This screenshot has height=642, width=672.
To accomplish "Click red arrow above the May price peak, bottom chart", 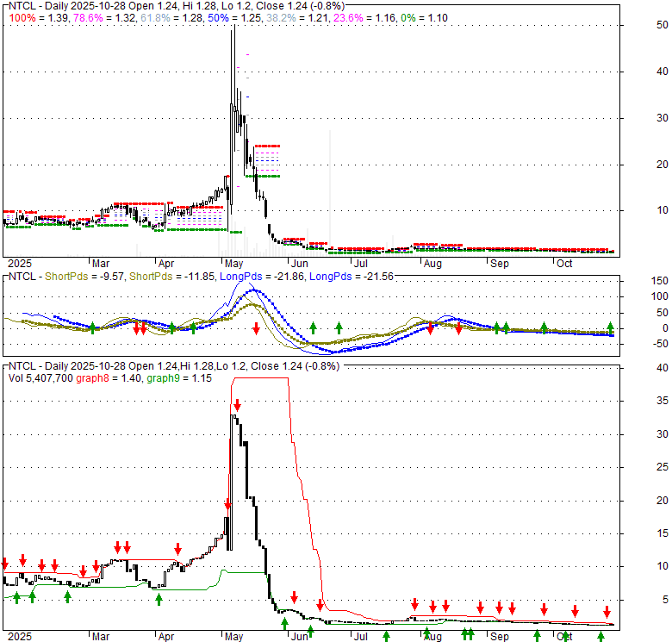I will (x=237, y=405).
